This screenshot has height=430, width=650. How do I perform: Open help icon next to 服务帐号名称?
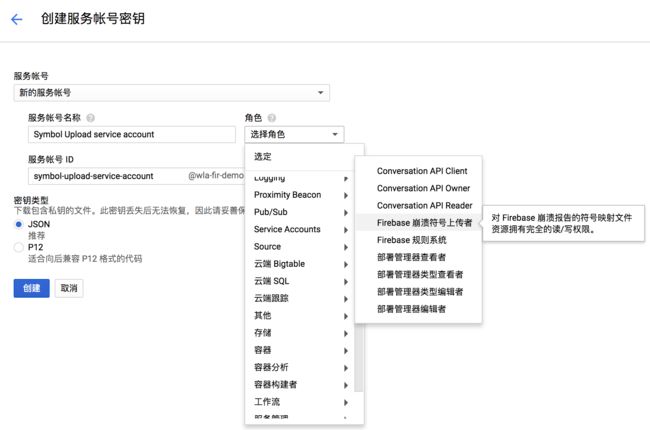click(90, 118)
